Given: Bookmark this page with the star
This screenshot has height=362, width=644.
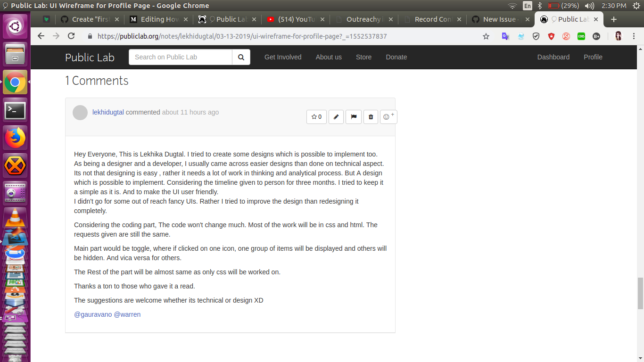Looking at the screenshot, I should (486, 36).
